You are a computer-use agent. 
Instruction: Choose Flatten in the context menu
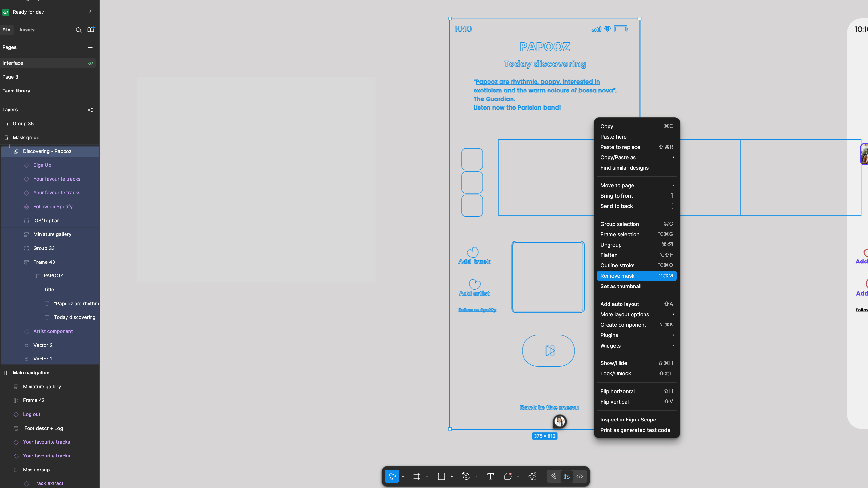pyautogui.click(x=636, y=255)
